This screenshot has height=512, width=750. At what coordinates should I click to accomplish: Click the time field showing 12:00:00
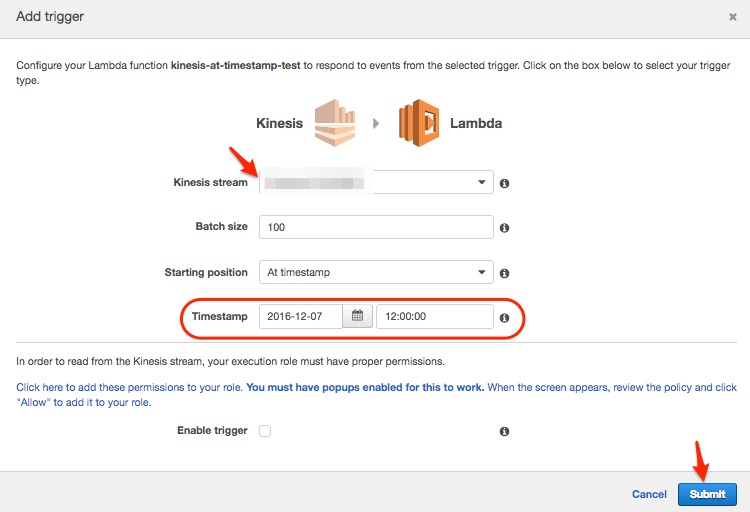tap(434, 316)
